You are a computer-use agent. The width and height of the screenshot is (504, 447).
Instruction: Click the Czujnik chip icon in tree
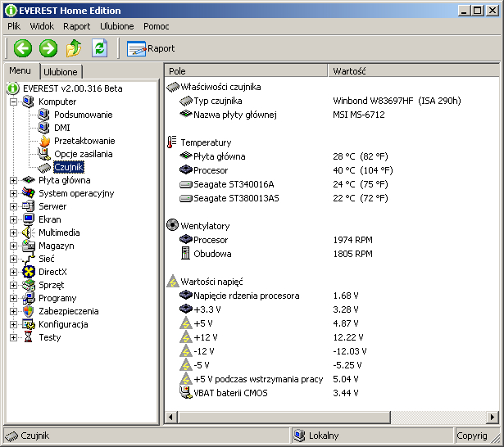pos(44,168)
